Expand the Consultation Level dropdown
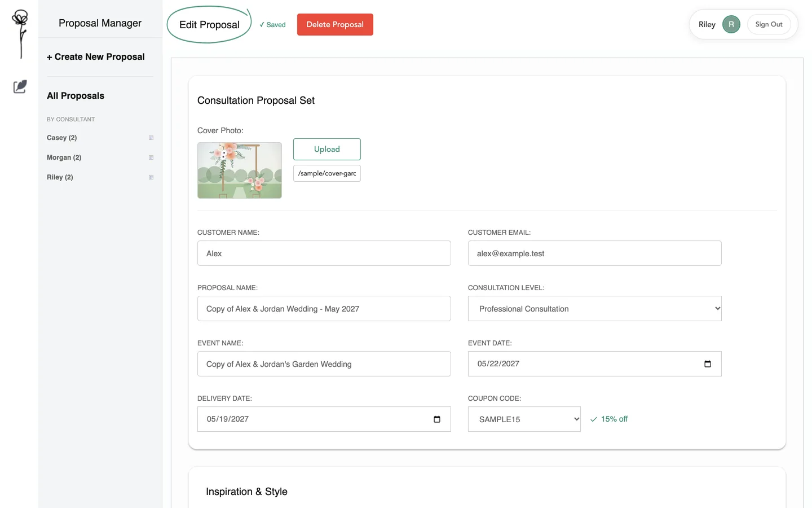Screen dimensions: 812x508 coord(594,309)
